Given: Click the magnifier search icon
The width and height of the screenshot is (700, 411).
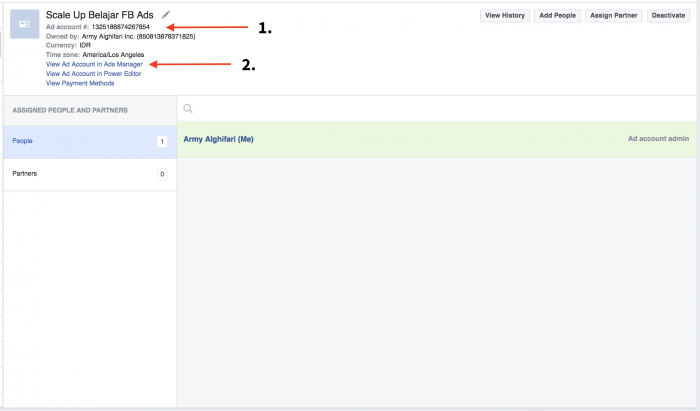Looking at the screenshot, I should pos(188,108).
